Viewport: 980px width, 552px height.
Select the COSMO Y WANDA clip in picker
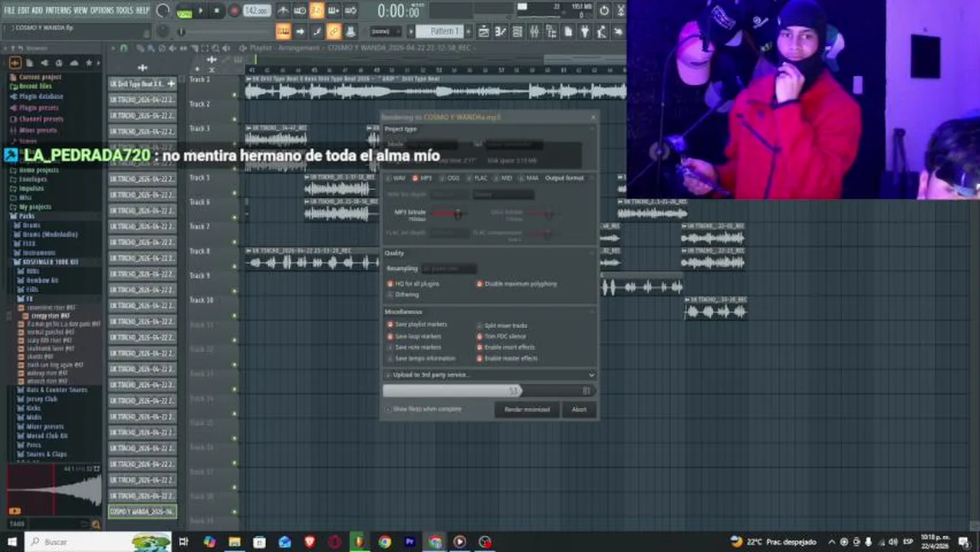tap(142, 511)
